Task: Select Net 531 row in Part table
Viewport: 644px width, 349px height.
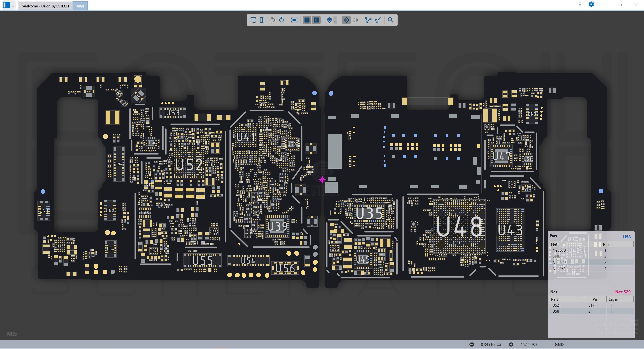Action: (x=559, y=269)
